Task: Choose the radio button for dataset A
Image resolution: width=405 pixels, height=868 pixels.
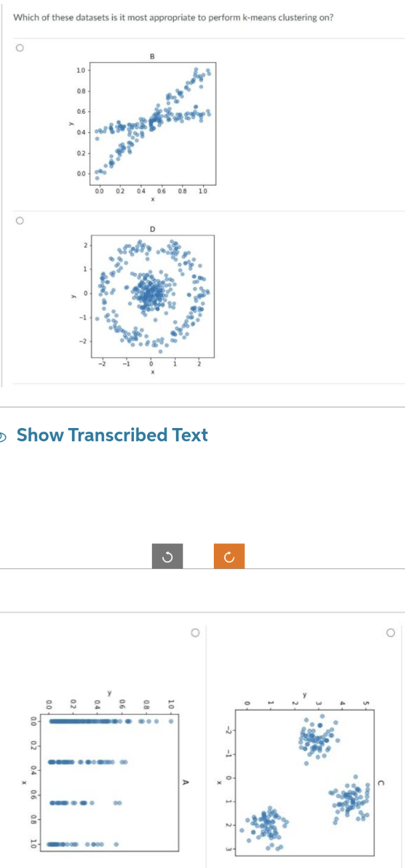Action: [x=196, y=632]
